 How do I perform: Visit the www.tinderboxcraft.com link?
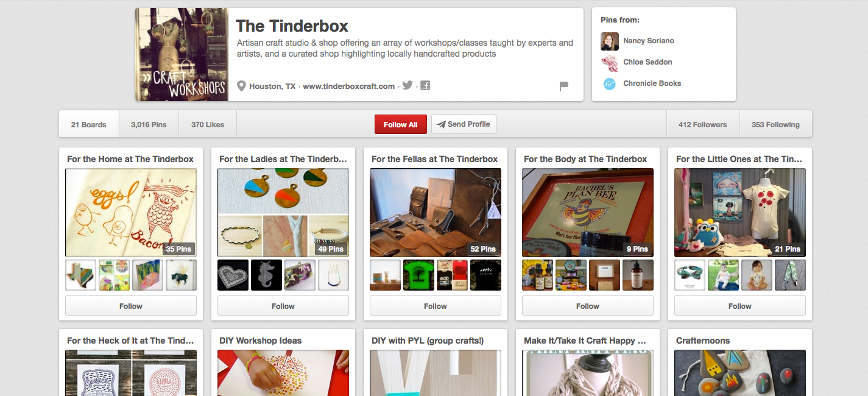pos(349,87)
